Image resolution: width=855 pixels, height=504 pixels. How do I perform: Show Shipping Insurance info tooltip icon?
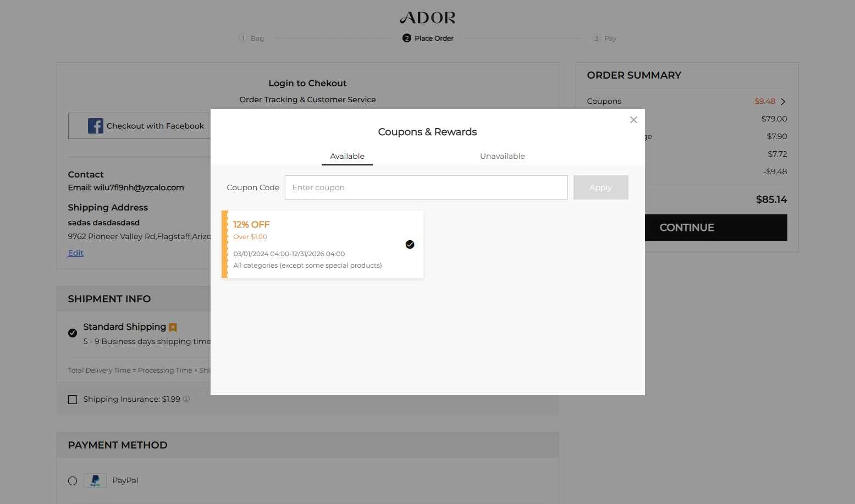186,399
